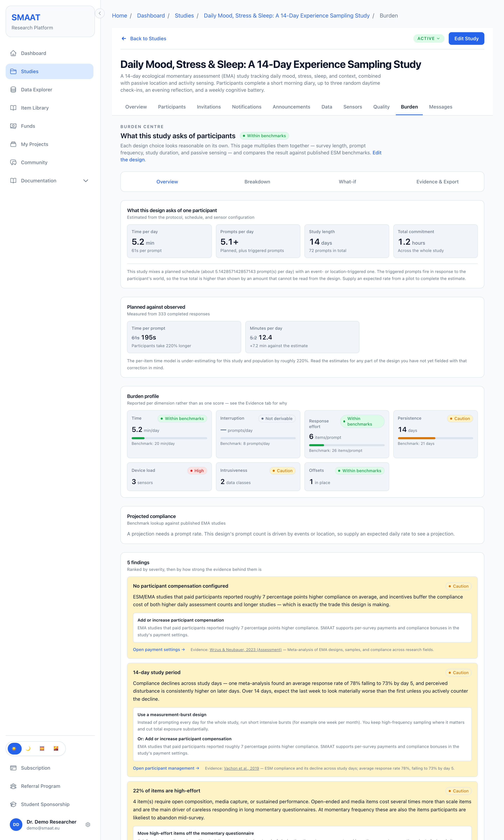This screenshot has height=840, width=504.
Task: Click the Time burden progress bar
Action: point(169,438)
